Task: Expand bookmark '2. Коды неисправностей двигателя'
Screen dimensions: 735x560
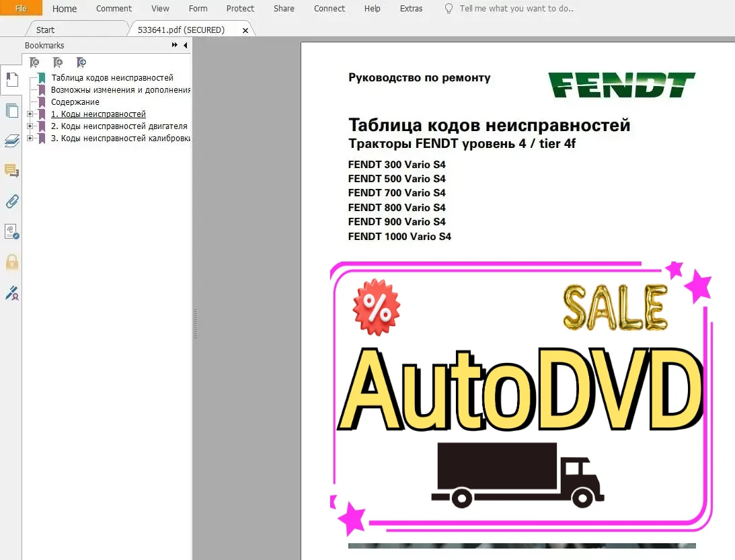Action: [x=30, y=126]
